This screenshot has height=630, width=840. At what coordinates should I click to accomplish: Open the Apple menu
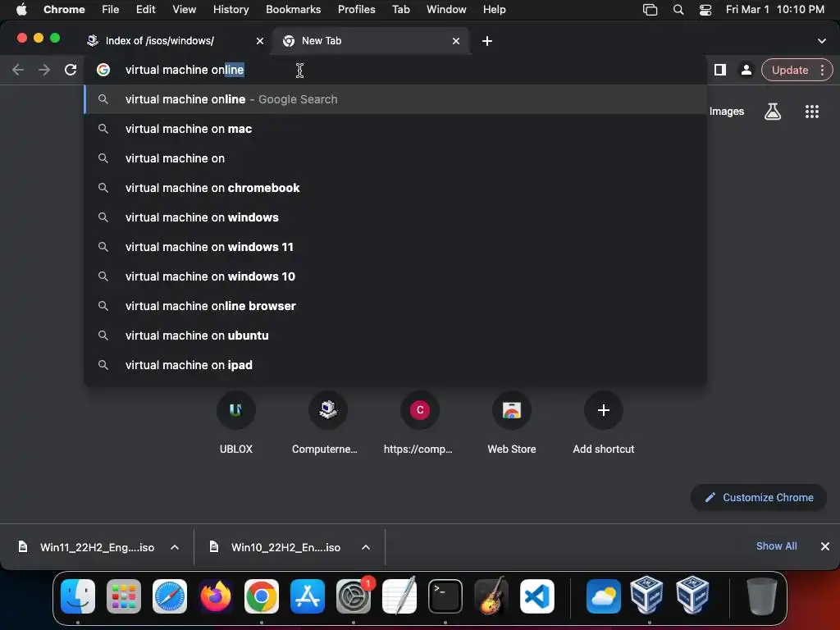coord(21,9)
